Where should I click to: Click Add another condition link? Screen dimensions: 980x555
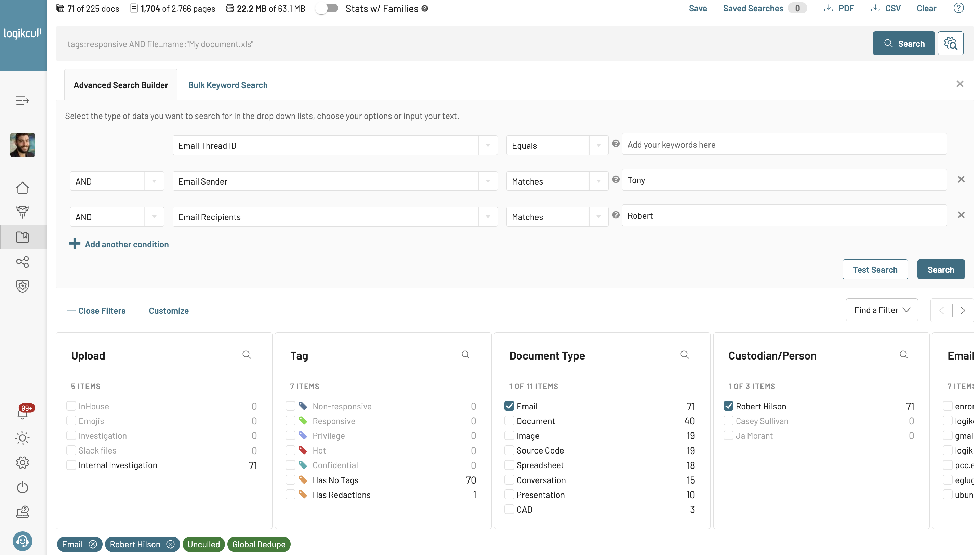(126, 244)
